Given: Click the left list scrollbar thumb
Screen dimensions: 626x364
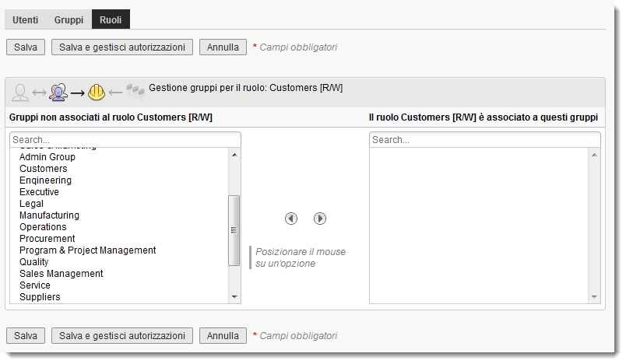Looking at the screenshot, I should 234,230.
